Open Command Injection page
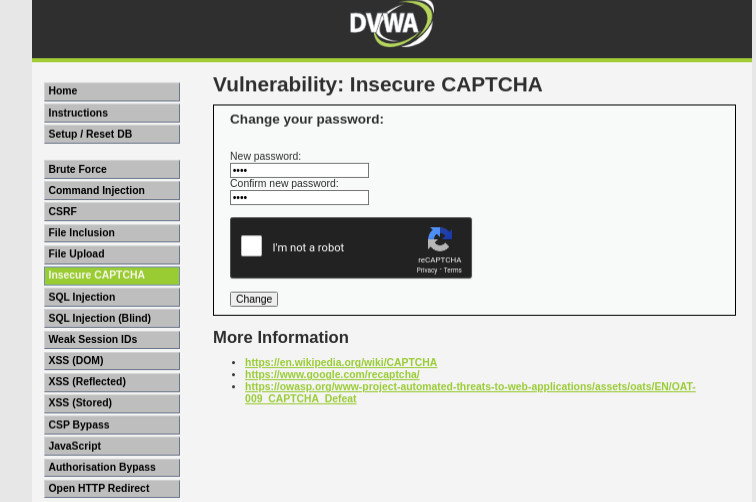 (x=112, y=190)
